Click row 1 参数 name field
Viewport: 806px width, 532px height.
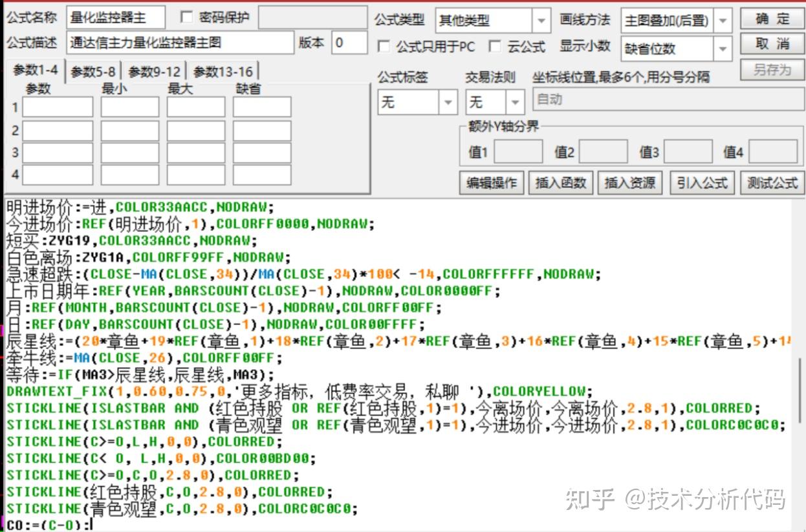[58, 107]
